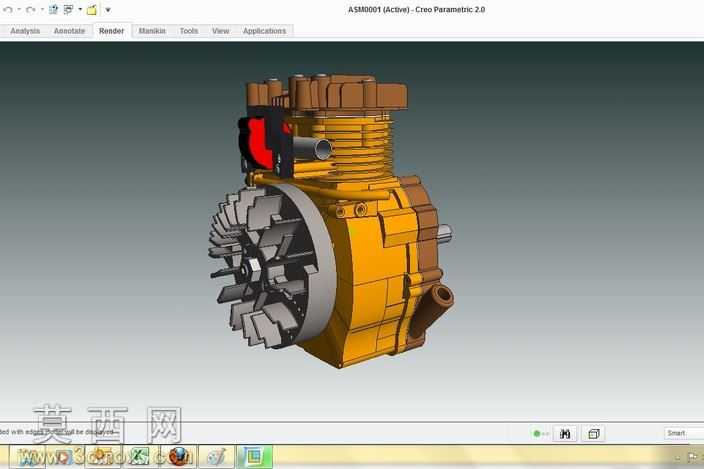Switch to the Analysis ribbon tab
The image size is (704, 469).
pyautogui.click(x=25, y=31)
